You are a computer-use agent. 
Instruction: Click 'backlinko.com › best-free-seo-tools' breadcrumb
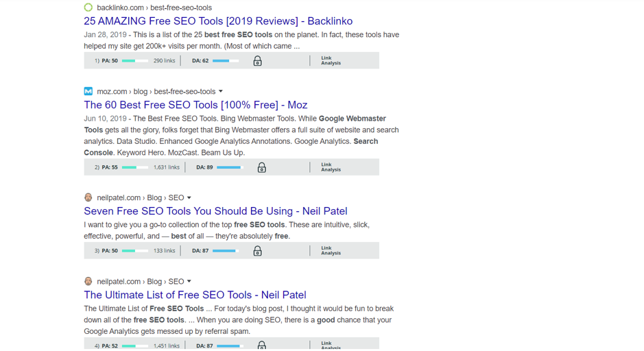[x=154, y=8]
